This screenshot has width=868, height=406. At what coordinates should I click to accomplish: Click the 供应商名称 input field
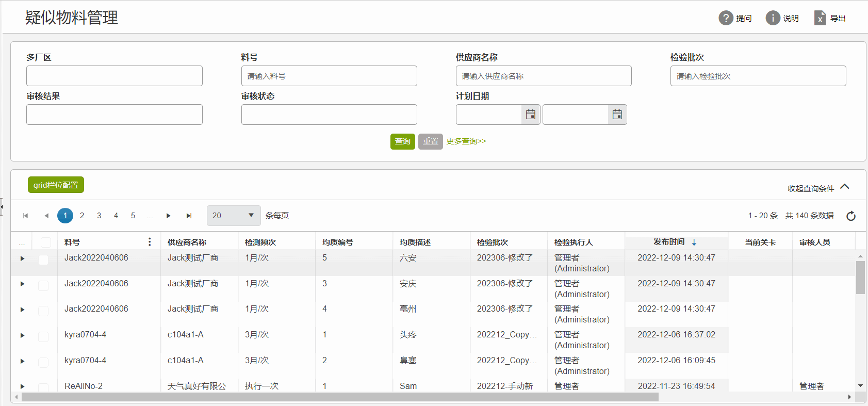544,76
